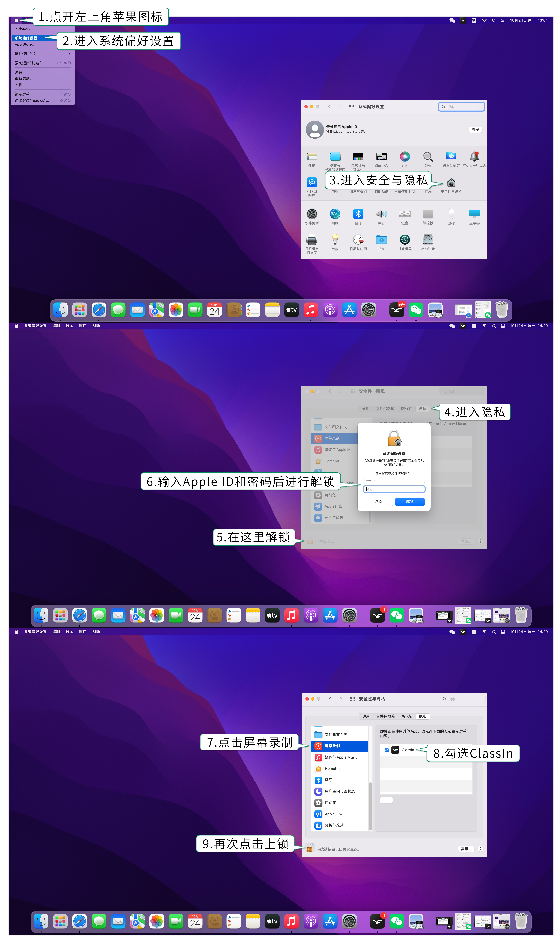
Task: Open the 通用 pane in 系统偏好设置
Action: 312,160
